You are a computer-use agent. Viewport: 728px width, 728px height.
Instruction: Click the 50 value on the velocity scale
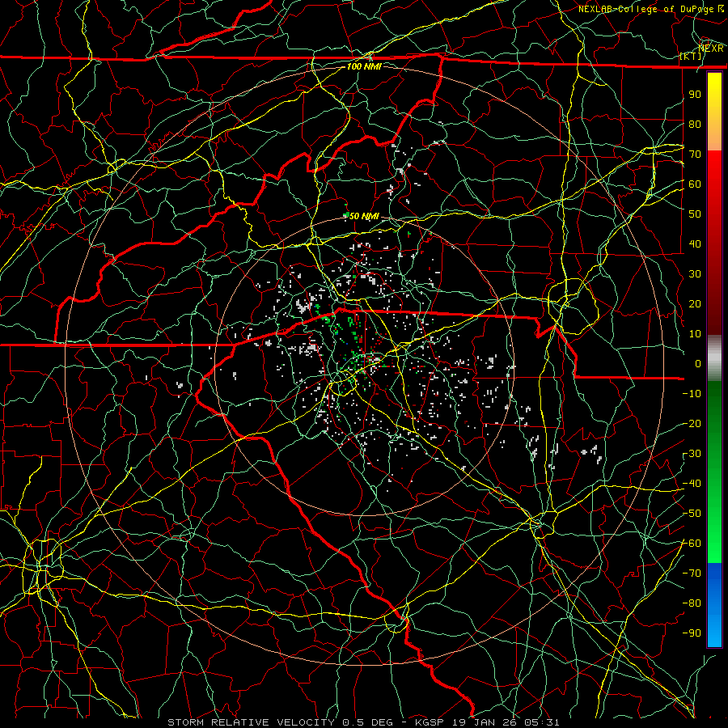(x=695, y=214)
